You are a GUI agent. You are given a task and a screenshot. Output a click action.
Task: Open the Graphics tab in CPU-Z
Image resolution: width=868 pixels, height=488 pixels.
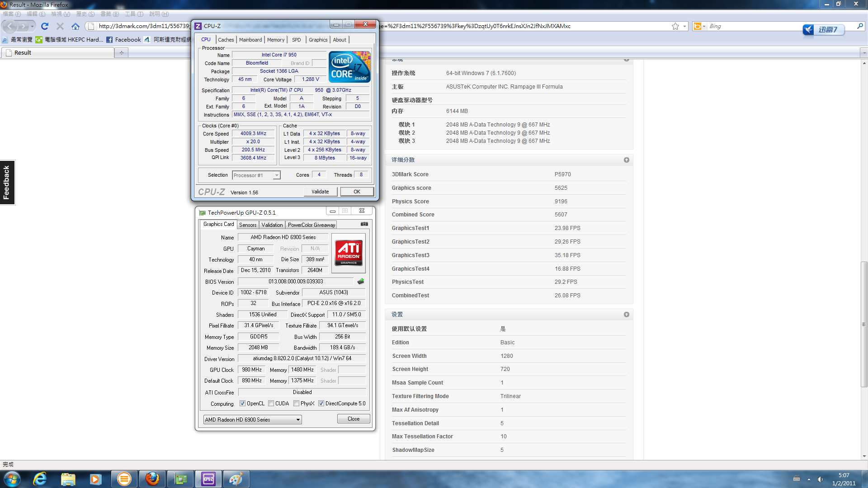pos(318,40)
